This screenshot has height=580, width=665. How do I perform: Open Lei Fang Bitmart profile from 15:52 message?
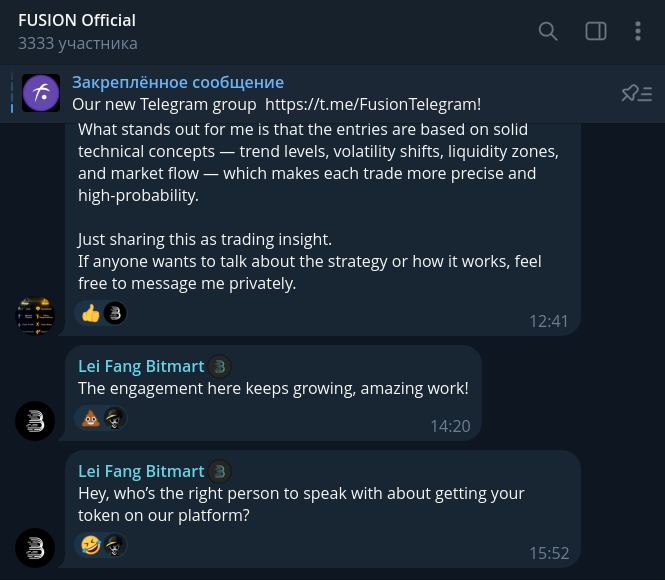click(141, 471)
